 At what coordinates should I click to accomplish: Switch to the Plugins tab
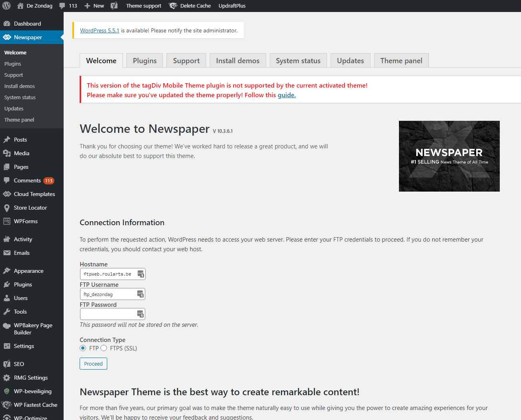click(145, 61)
